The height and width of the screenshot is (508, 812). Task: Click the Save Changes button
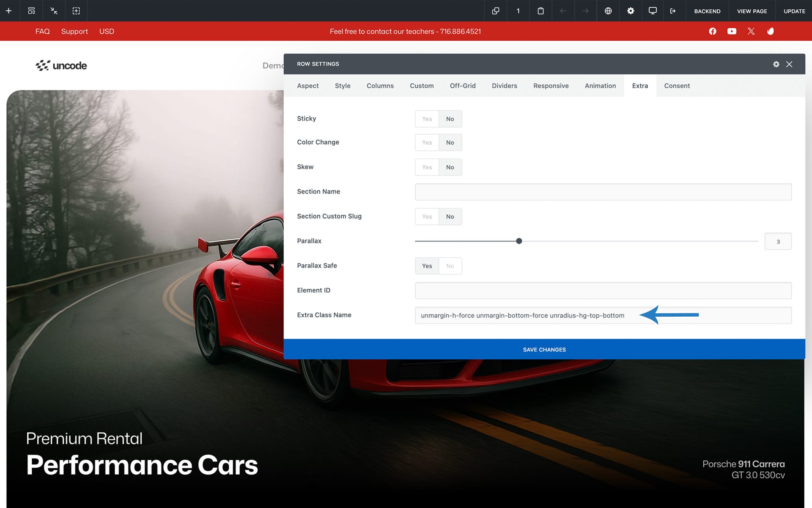coord(544,349)
